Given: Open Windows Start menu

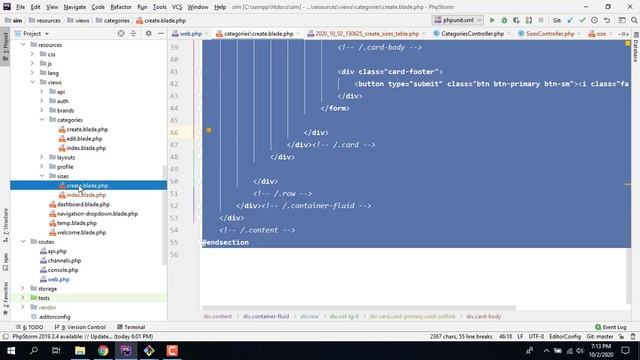Looking at the screenshot, I should [x=11, y=351].
